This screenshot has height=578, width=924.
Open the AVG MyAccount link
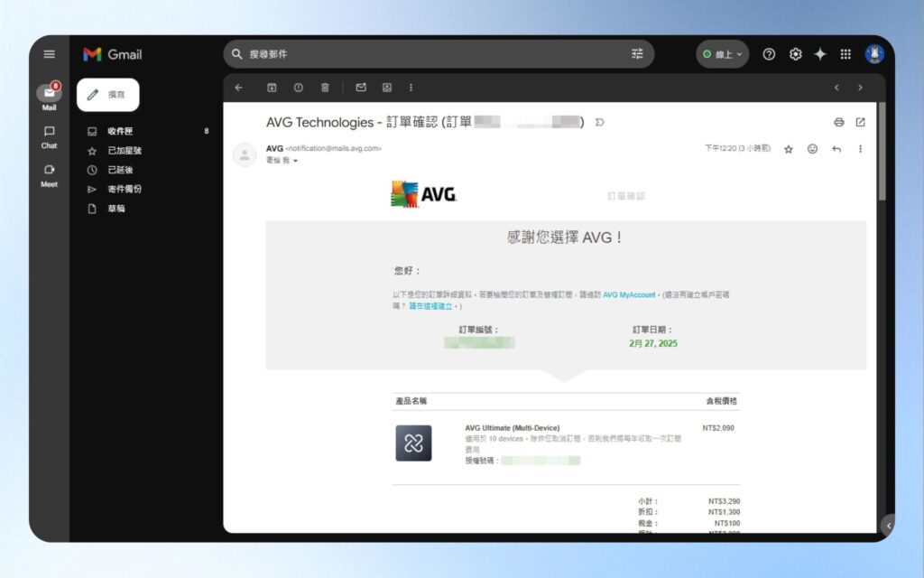(629, 294)
